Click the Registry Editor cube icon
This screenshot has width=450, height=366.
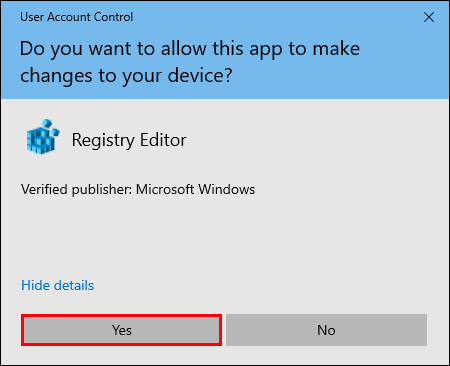(x=43, y=137)
